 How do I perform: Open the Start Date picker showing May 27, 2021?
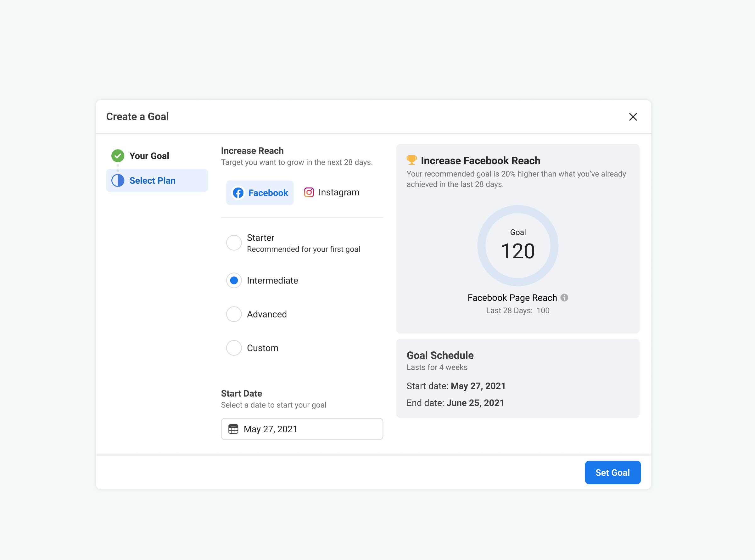point(302,429)
